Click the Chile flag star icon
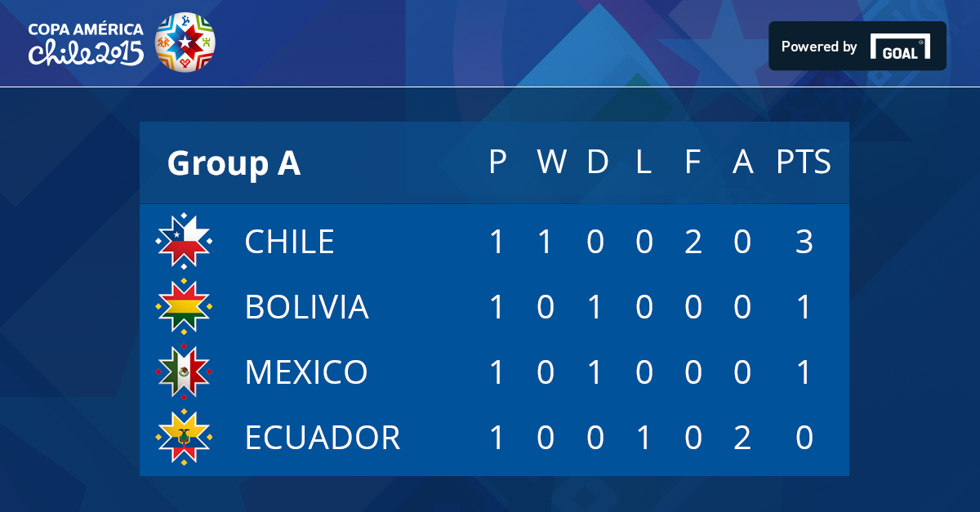 [x=184, y=241]
